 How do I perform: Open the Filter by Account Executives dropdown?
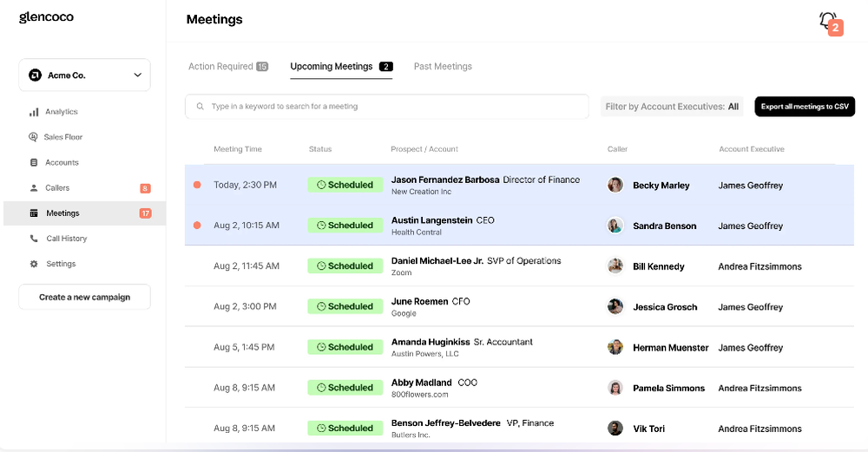[672, 107]
